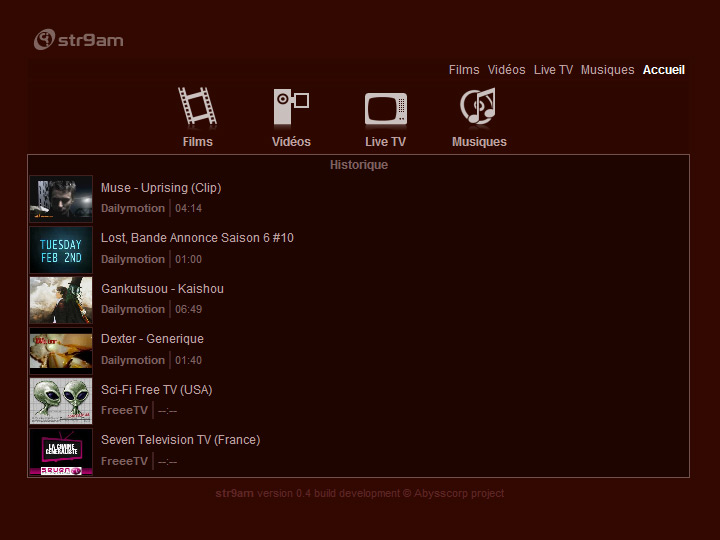Play 'Gankutsuou - Kaishou' title
This screenshot has height=540, width=720.
[162, 289]
